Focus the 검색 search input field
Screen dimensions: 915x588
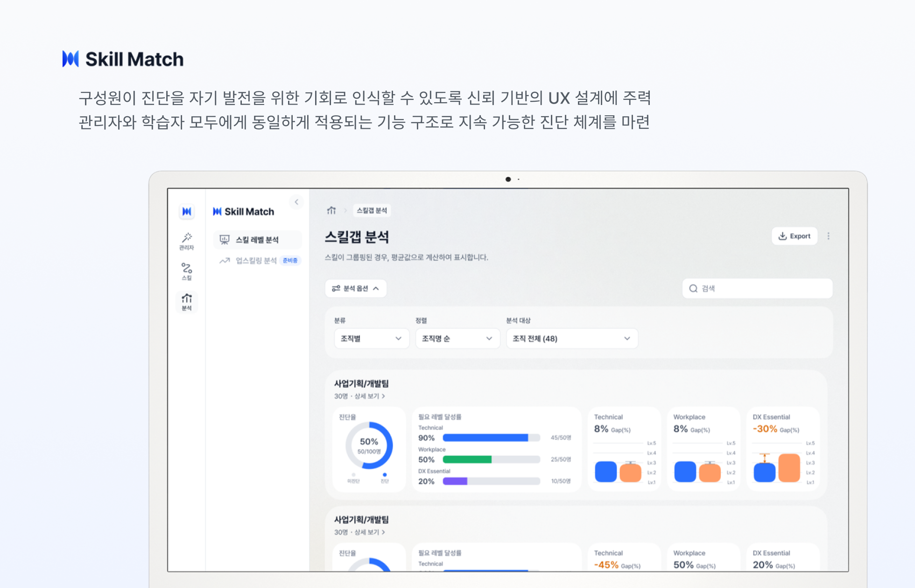point(757,288)
